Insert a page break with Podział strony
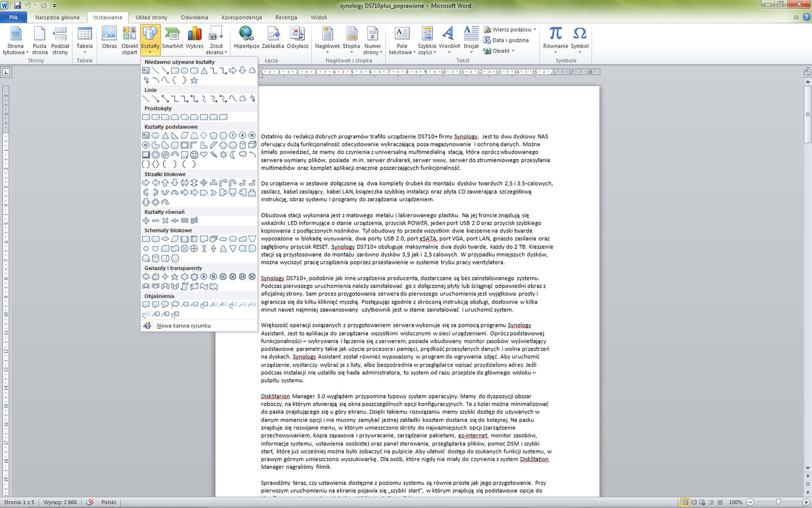Screen dimensions: 812x508 click(60, 41)
